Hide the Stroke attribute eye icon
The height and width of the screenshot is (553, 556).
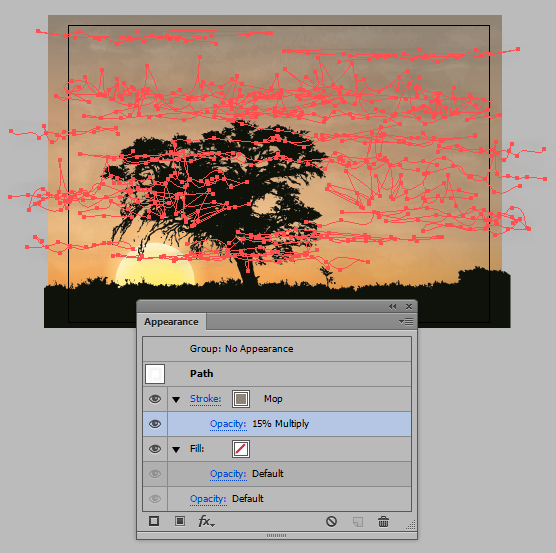click(155, 399)
